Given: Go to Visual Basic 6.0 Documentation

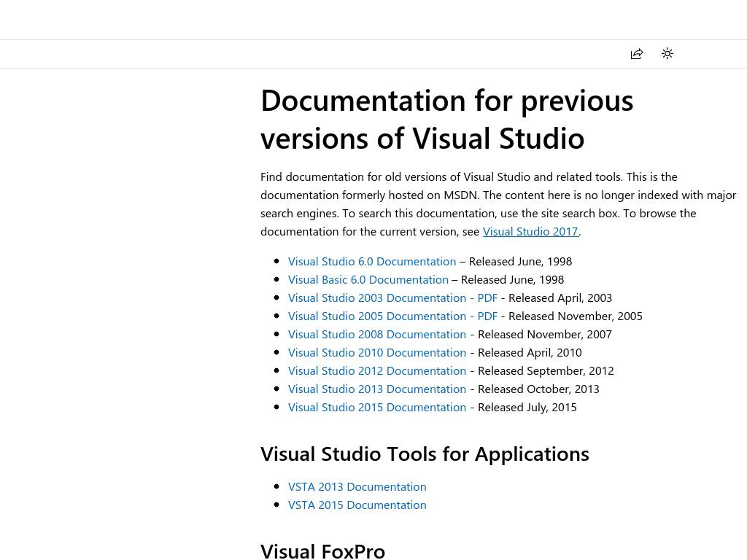Looking at the screenshot, I should tap(368, 279).
